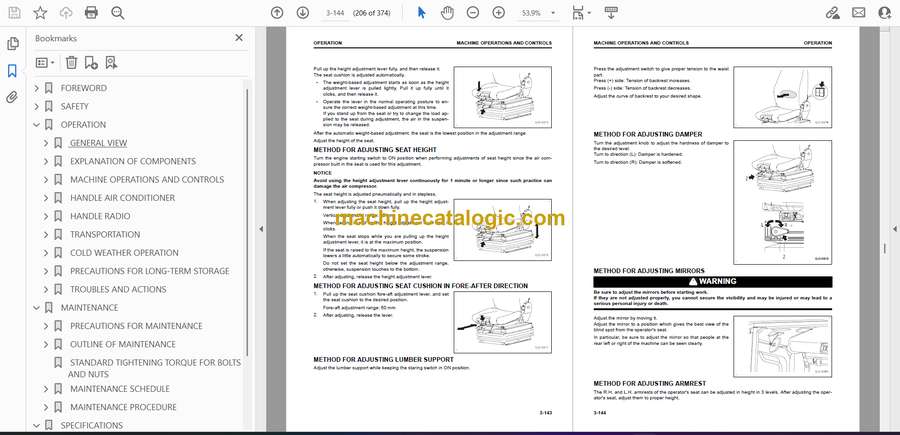The image size is (900, 435).
Task: Save the file with the floppy disk icon
Action: coord(14,13)
